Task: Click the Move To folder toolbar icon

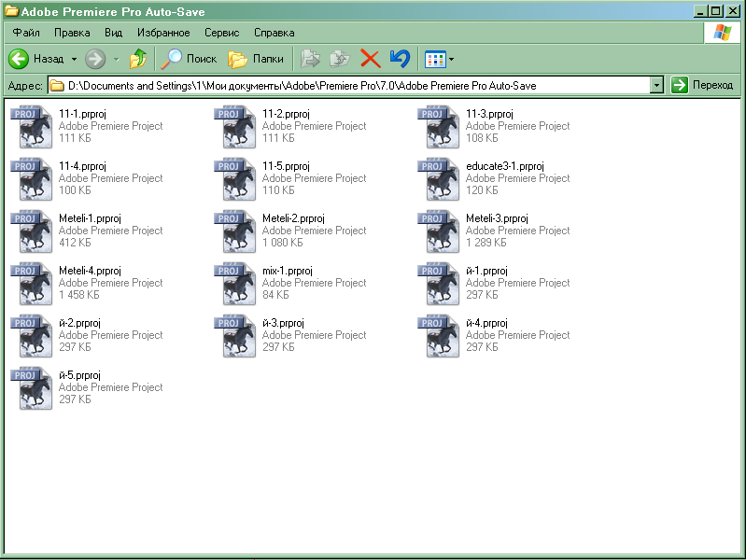Action: pyautogui.click(x=310, y=59)
